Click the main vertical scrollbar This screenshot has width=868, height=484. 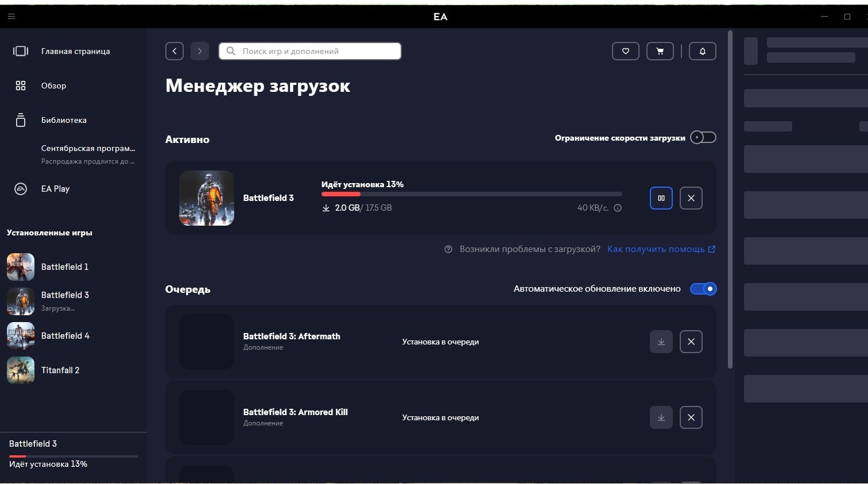point(730,199)
